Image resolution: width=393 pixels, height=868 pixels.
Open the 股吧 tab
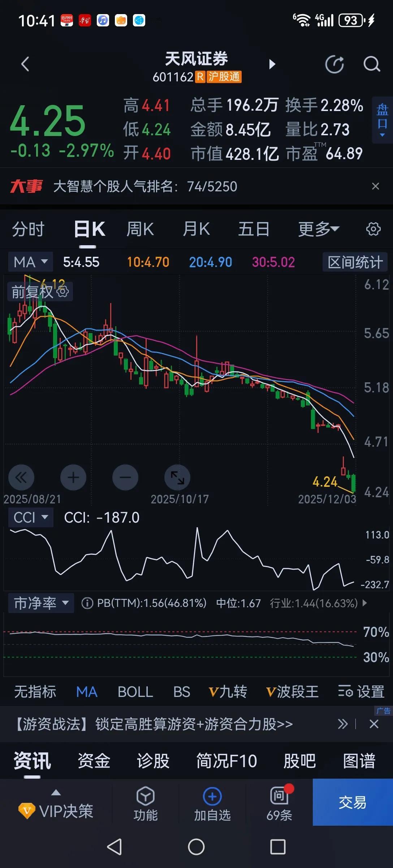click(x=300, y=761)
